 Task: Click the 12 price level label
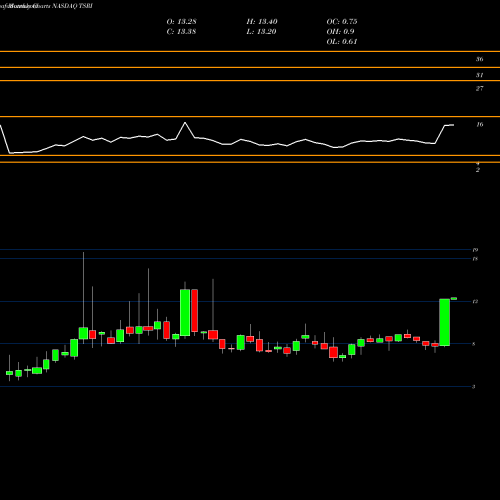475,302
